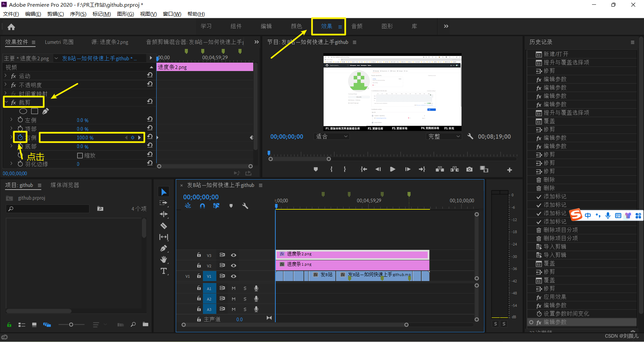Click the project panel zoom slider
This screenshot has height=342, width=644.
71,325
